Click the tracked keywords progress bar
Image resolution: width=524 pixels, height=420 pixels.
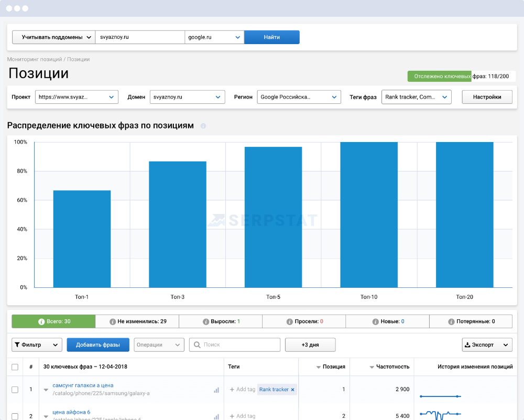[x=461, y=76]
